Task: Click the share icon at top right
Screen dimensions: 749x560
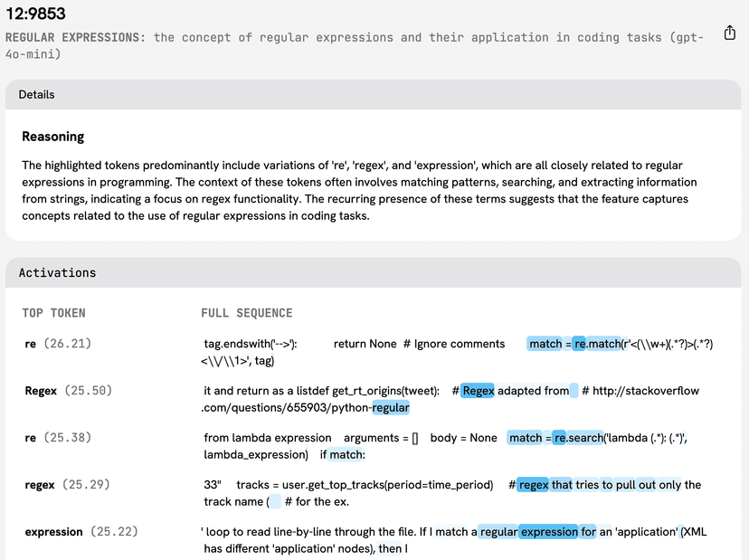Action: tap(730, 33)
